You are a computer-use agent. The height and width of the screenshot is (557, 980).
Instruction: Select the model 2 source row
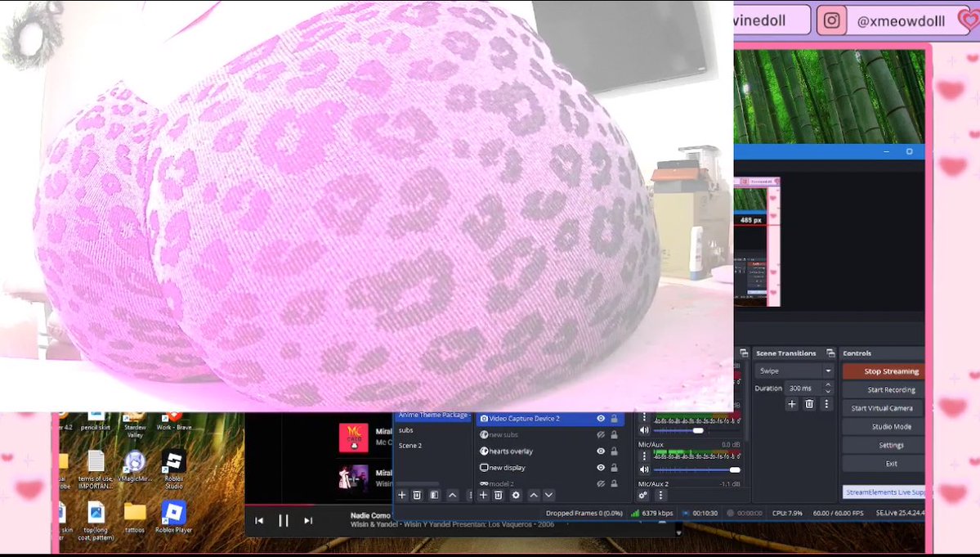coord(550,483)
